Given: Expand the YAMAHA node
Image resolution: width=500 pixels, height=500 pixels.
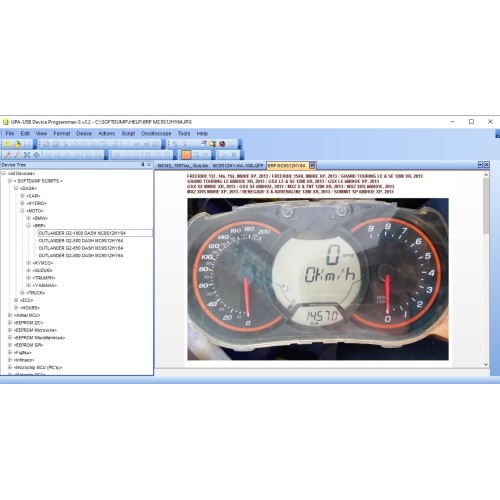Looking at the screenshot, I should (29, 285).
